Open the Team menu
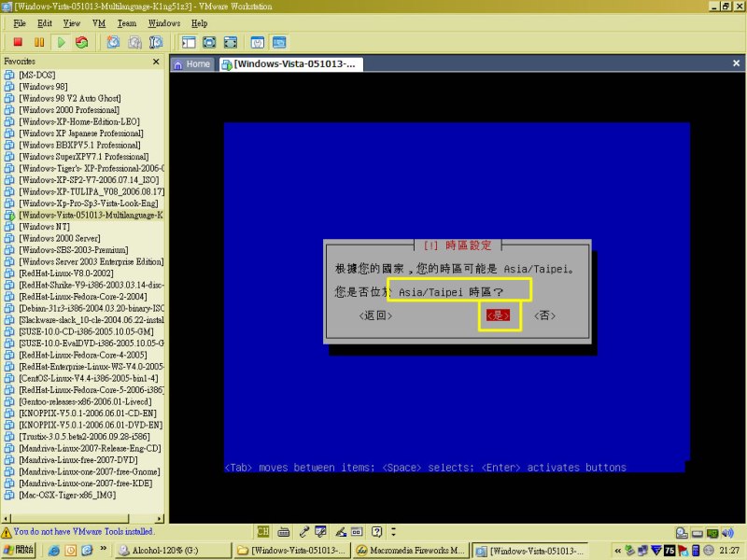The height and width of the screenshot is (560, 747). point(127,23)
